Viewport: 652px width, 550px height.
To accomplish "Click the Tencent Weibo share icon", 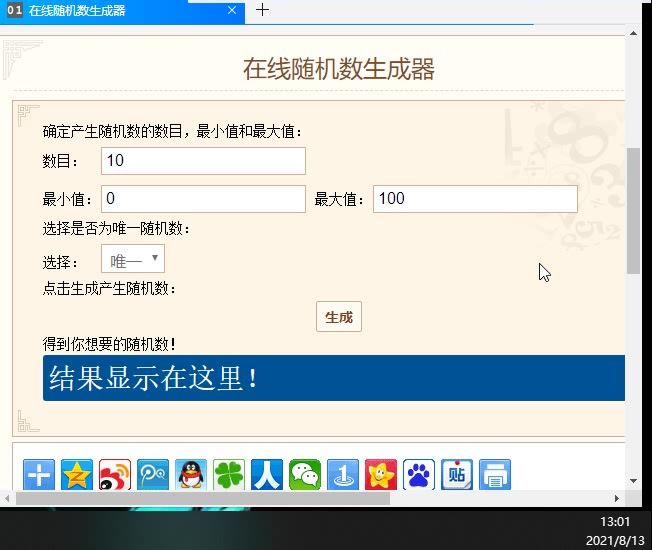I will click(x=153, y=474).
